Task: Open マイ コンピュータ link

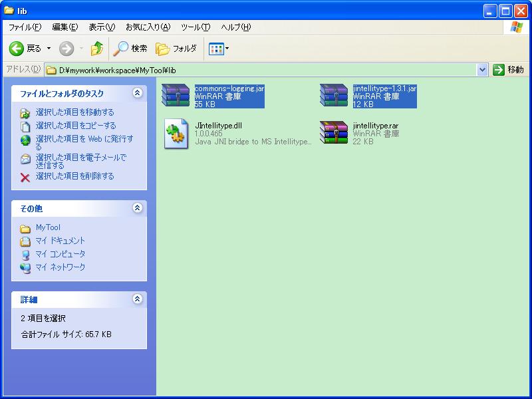Action: coord(61,254)
